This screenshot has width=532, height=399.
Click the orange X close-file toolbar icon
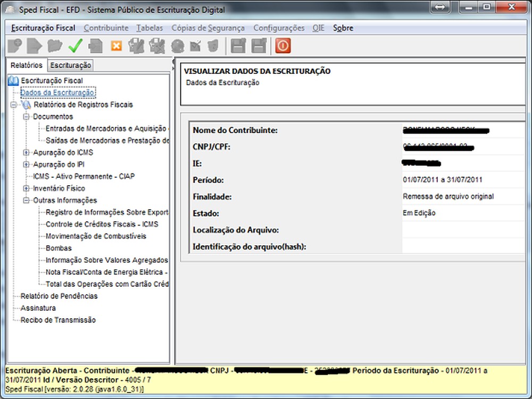[x=116, y=46]
